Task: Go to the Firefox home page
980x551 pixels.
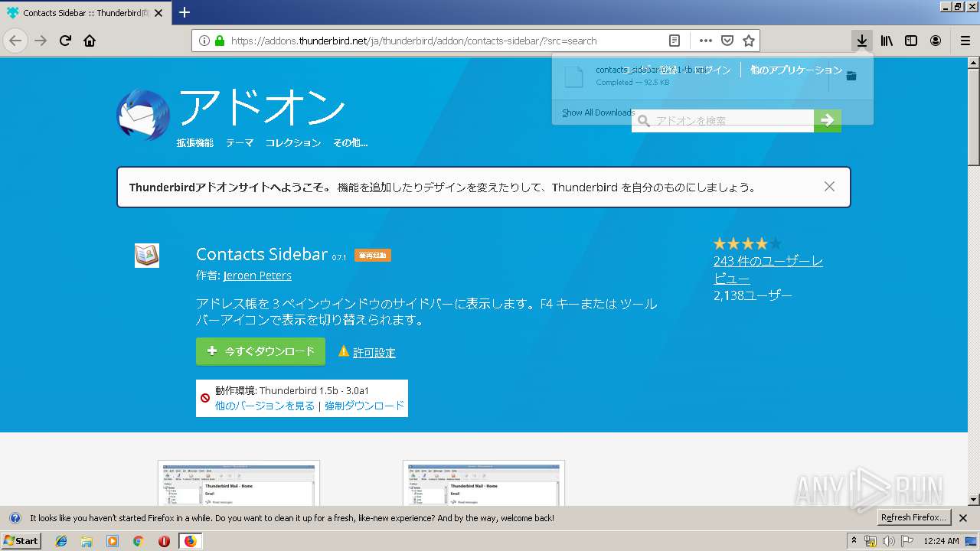Action: pos(90,41)
